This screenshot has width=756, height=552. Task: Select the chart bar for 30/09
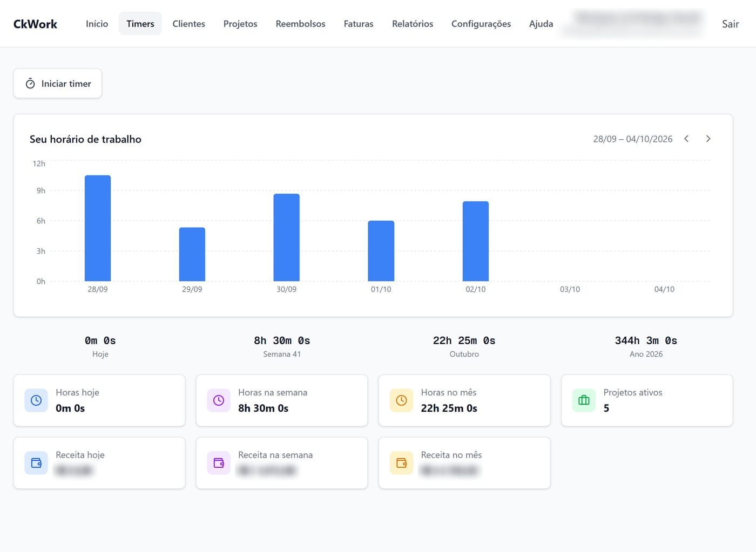[x=287, y=237]
